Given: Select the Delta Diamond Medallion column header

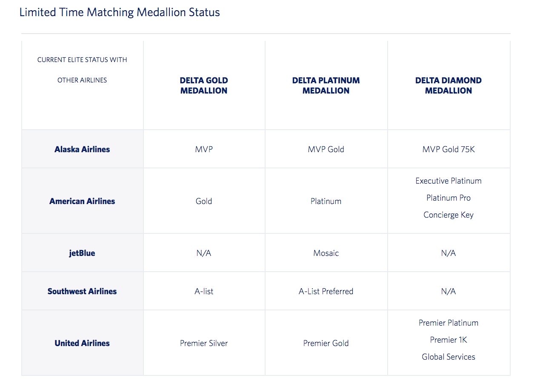Looking at the screenshot, I should click(x=449, y=85).
